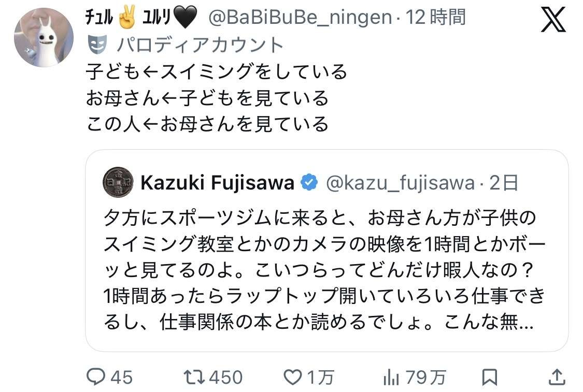
Task: Click the Kazuki Fujisawa display name
Action: pyautogui.click(x=218, y=182)
